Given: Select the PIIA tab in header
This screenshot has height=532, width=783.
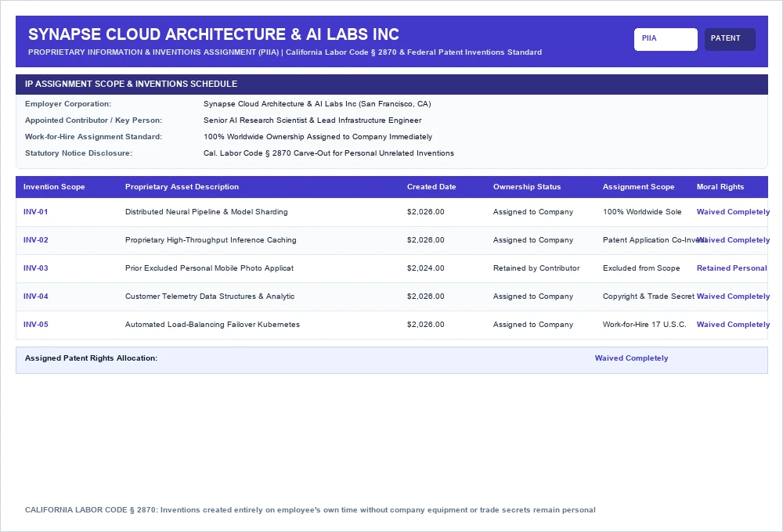Looking at the screenshot, I should click(666, 39).
